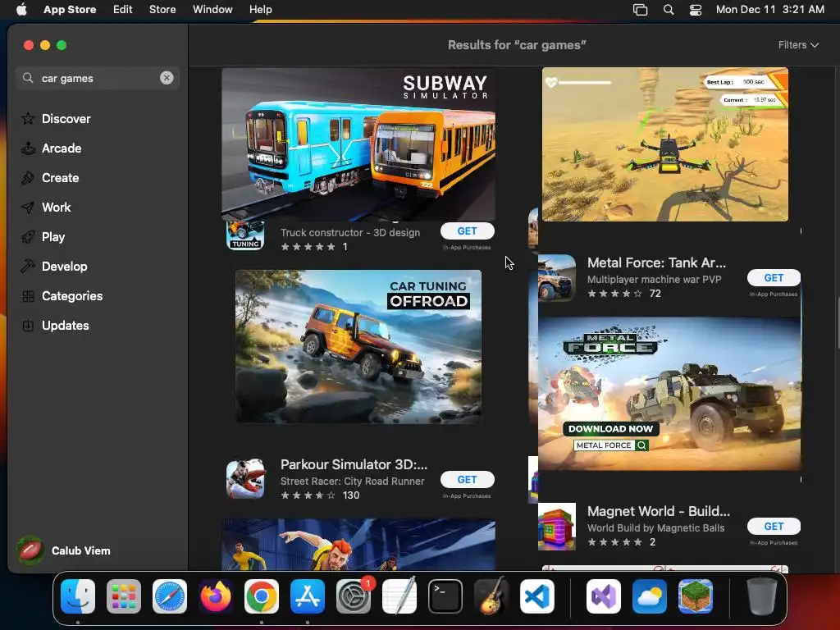The width and height of the screenshot is (840, 630).
Task: Open the cloud weather app in Dock
Action: 650,596
